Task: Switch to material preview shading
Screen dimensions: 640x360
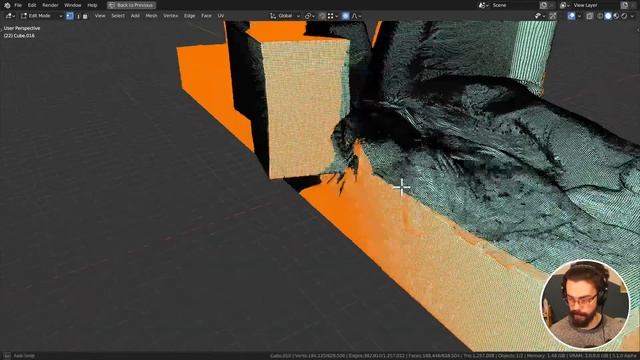Action: click(x=616, y=16)
